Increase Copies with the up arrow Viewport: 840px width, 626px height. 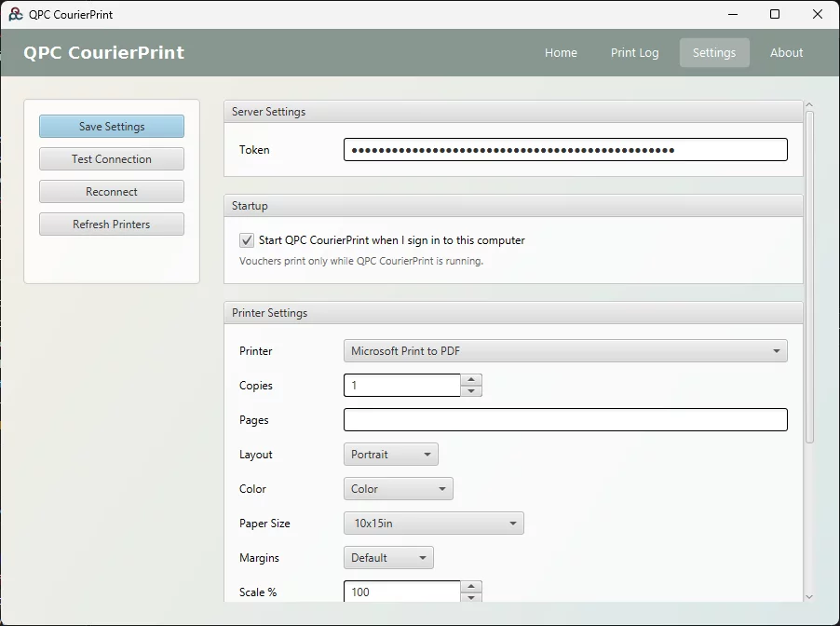[471, 379]
